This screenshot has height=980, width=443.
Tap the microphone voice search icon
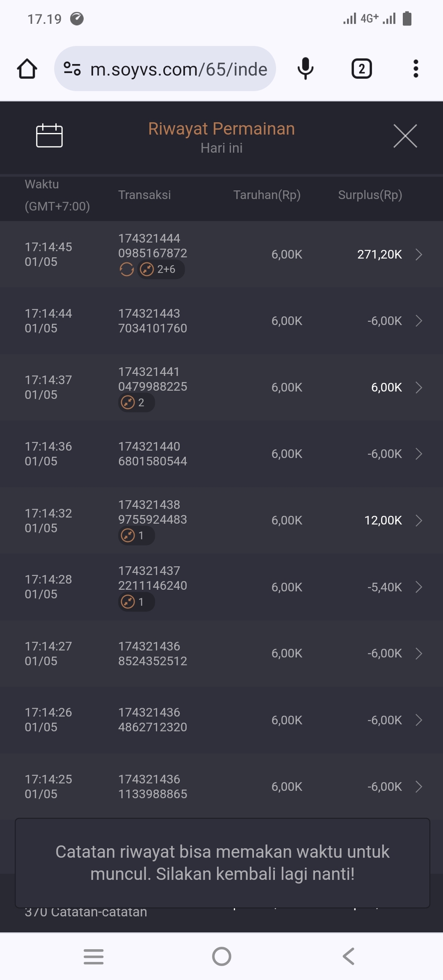pyautogui.click(x=305, y=69)
